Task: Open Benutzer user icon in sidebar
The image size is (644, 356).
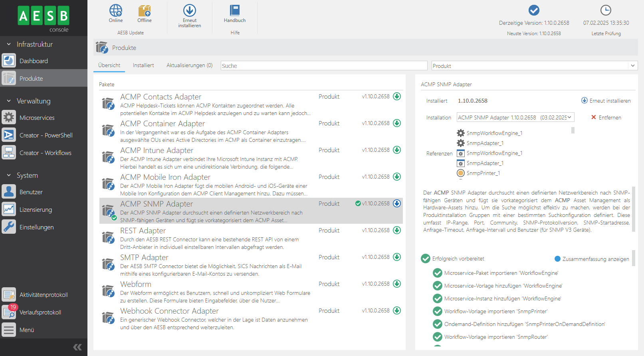Action: tap(9, 192)
